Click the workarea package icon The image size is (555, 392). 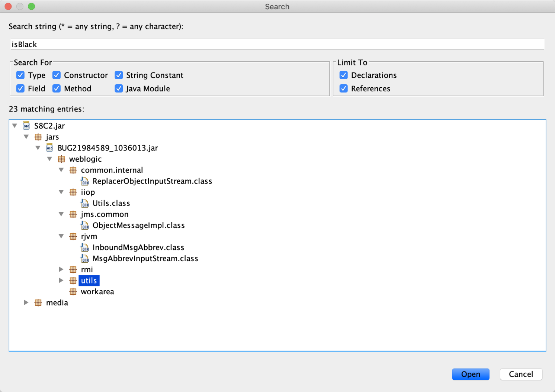point(73,292)
